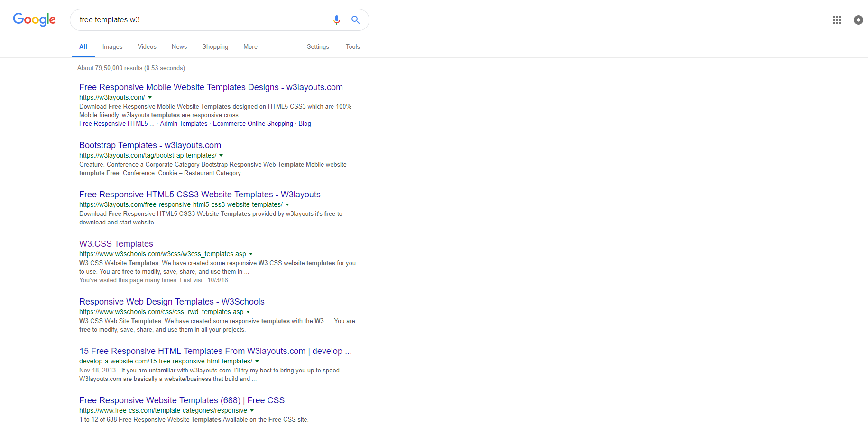This screenshot has width=868, height=436.
Task: Expand arrow beside free-css.com URL
Action: click(x=252, y=411)
